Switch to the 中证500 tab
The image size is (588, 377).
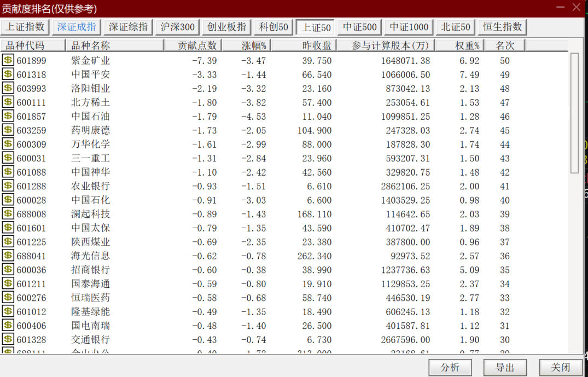click(x=359, y=27)
